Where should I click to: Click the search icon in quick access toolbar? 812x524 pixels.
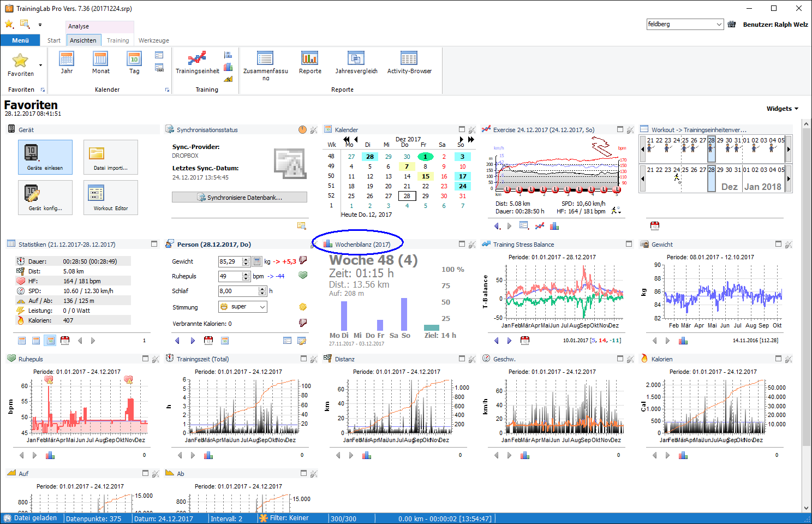coord(25,24)
